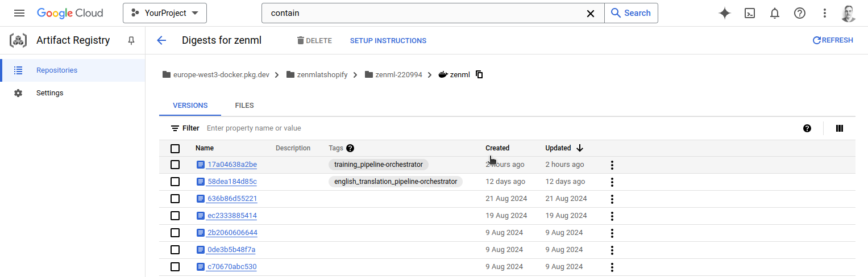This screenshot has width=868, height=277.
Task: Open more actions for 636b86d55221
Action: click(612, 199)
